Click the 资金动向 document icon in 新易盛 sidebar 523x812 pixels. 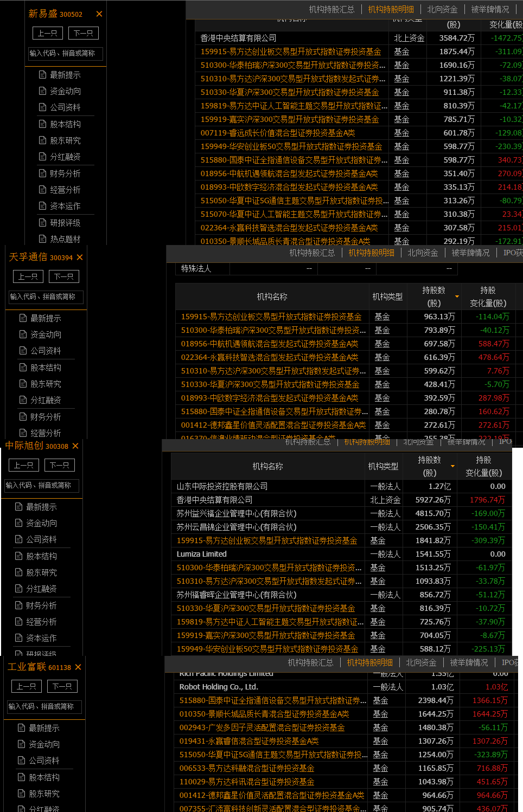[x=43, y=91]
